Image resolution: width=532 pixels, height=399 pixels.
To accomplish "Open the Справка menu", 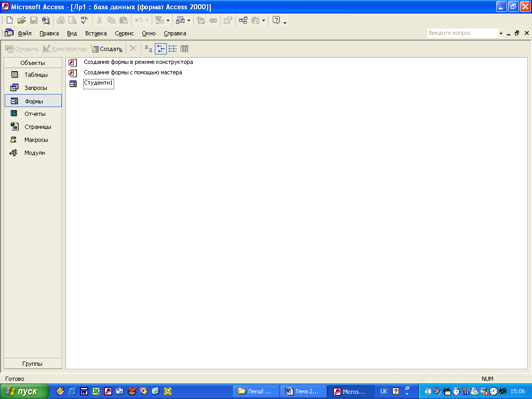I will tap(175, 33).
